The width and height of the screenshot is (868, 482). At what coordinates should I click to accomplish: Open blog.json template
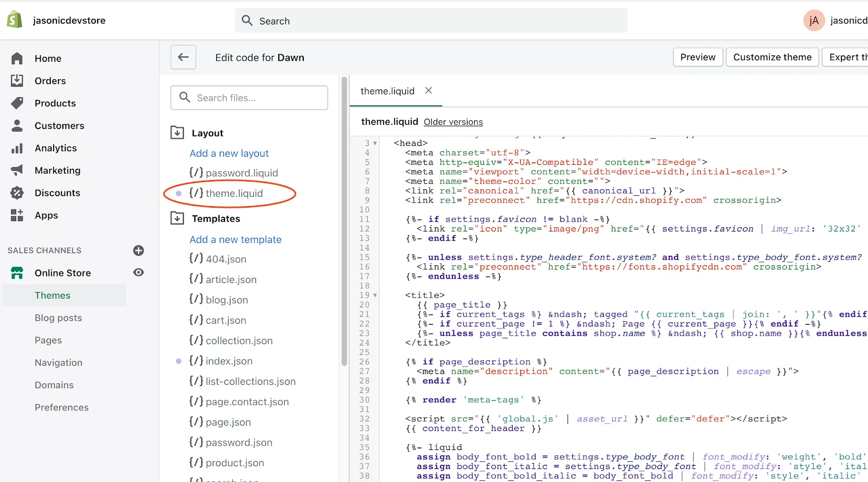click(x=219, y=300)
